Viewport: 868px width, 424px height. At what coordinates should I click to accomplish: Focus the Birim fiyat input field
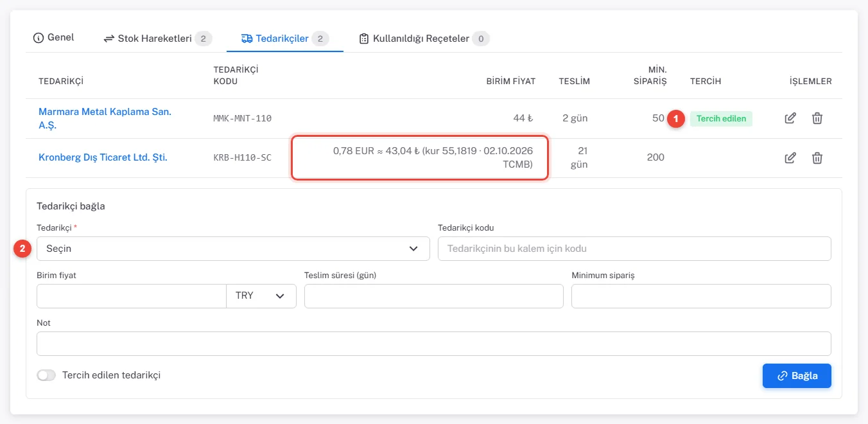pos(132,296)
